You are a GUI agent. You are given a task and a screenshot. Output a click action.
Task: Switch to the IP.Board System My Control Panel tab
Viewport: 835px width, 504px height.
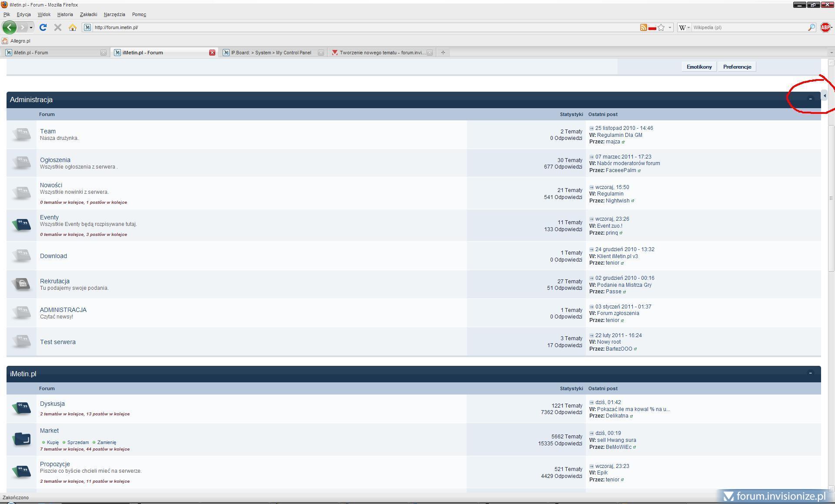pyautogui.click(x=271, y=53)
